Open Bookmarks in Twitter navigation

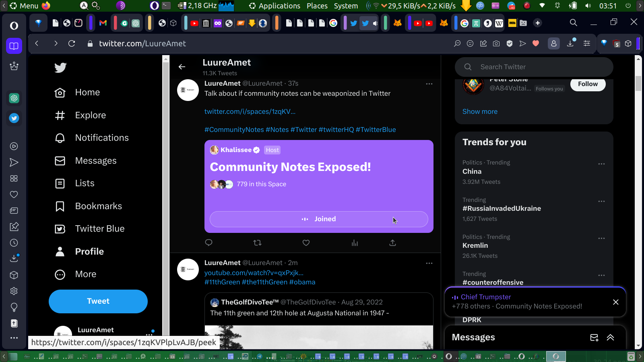click(88, 206)
